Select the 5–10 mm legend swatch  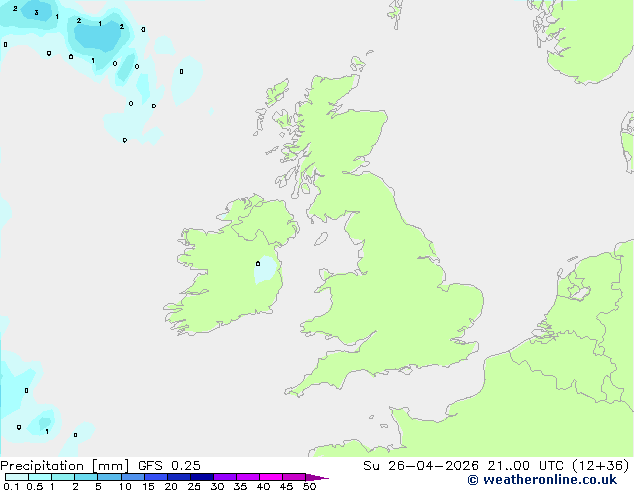click(109, 477)
